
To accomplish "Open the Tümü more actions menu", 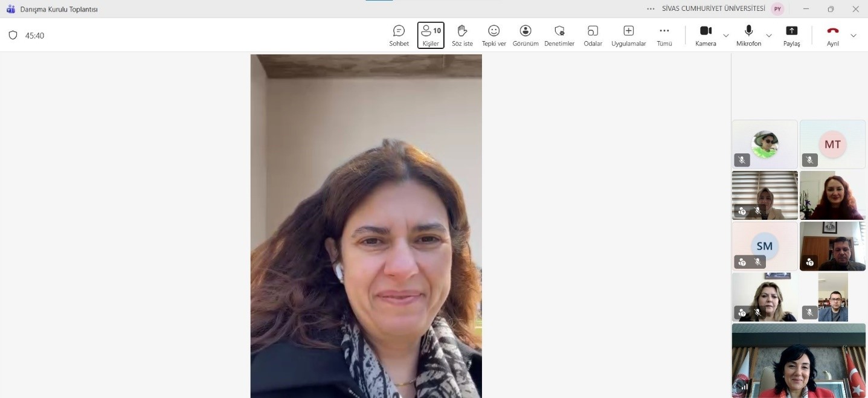I will tap(664, 35).
